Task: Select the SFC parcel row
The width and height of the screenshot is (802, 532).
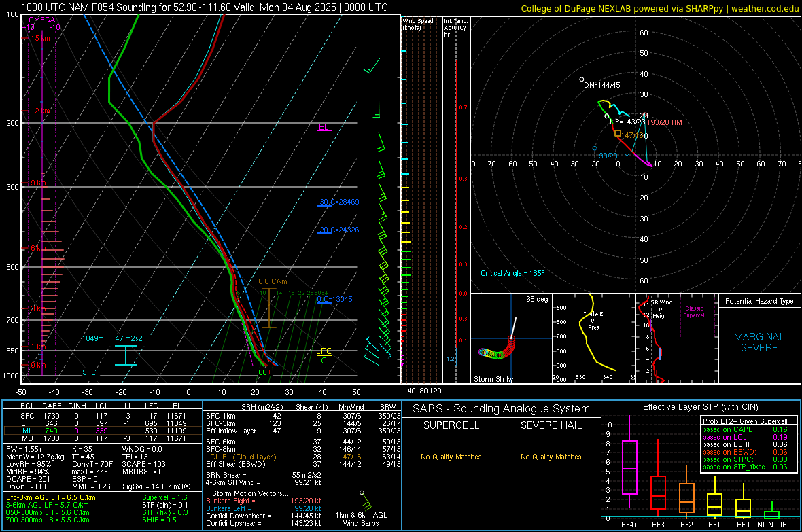Action: 103,416
